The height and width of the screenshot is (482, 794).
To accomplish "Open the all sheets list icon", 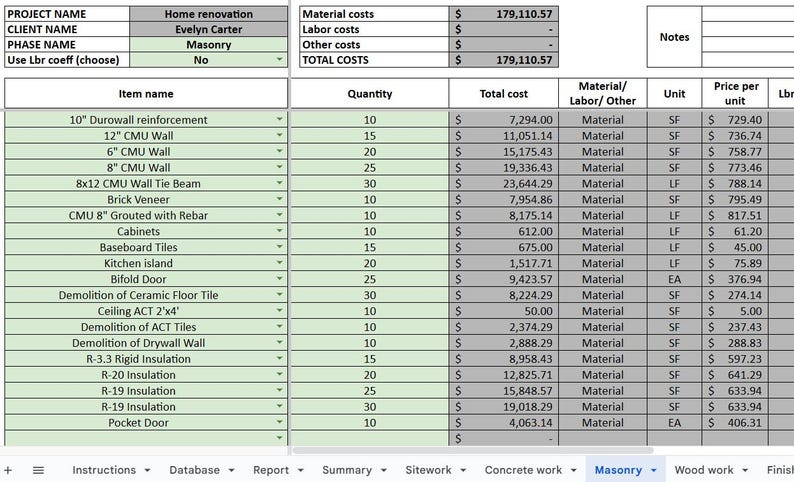I will (x=38, y=470).
